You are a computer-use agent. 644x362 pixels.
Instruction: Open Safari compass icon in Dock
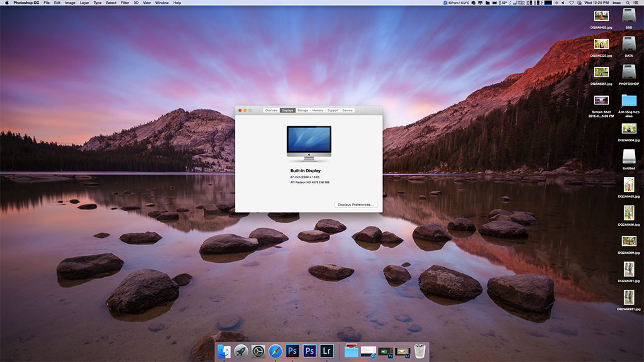click(x=275, y=351)
